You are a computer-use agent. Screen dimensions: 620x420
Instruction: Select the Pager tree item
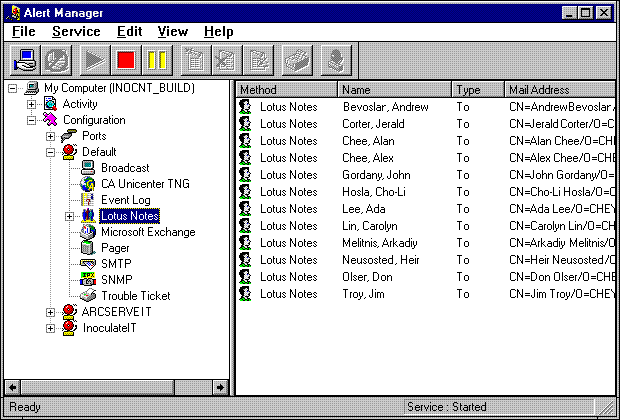pyautogui.click(x=115, y=248)
